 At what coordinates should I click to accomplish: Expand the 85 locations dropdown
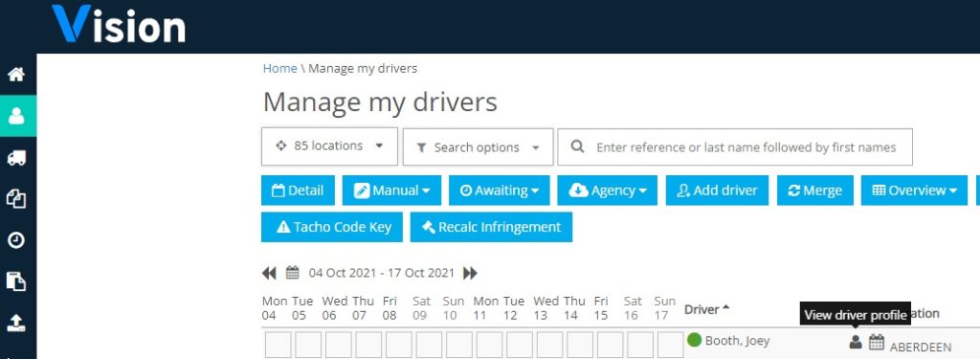click(329, 146)
